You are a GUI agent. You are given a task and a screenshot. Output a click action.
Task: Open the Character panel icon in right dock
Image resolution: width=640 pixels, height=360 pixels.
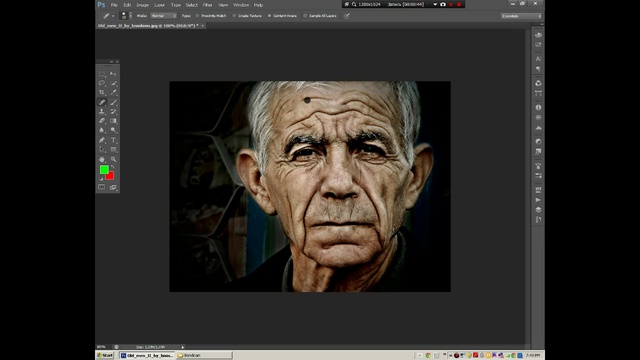pos(538,59)
